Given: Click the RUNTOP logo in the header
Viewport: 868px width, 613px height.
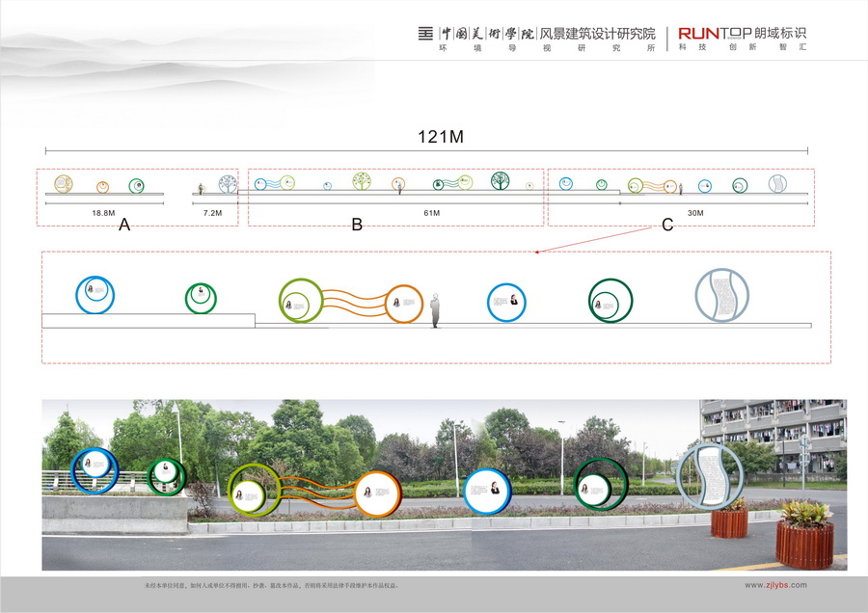Looking at the screenshot, I should coord(715,34).
